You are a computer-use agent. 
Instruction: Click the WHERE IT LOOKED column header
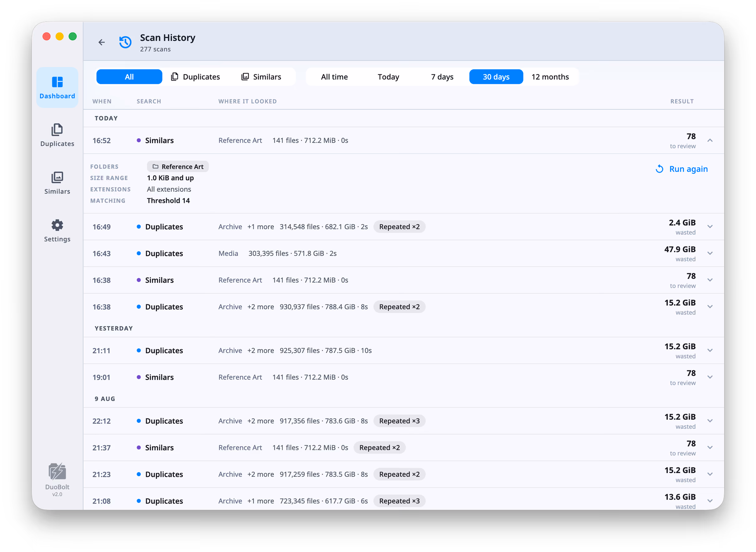click(x=247, y=101)
